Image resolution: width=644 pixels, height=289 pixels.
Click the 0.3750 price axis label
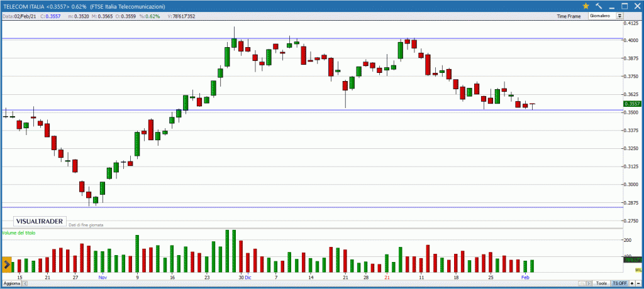[x=632, y=77]
